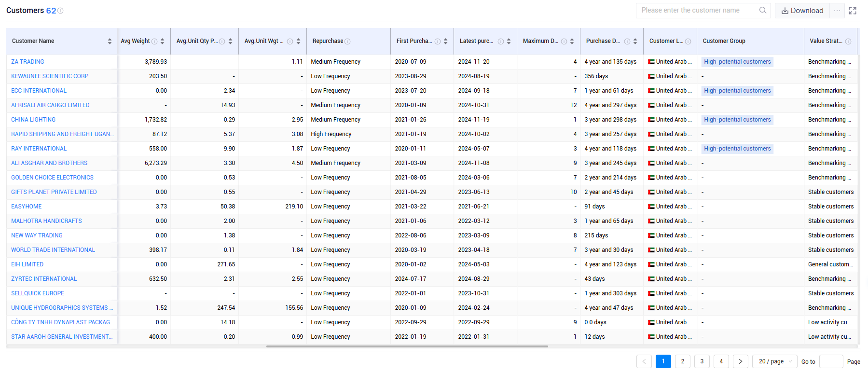Click the Maximum D... info icon
Viewport: 868px width, 373px height.
click(x=564, y=41)
